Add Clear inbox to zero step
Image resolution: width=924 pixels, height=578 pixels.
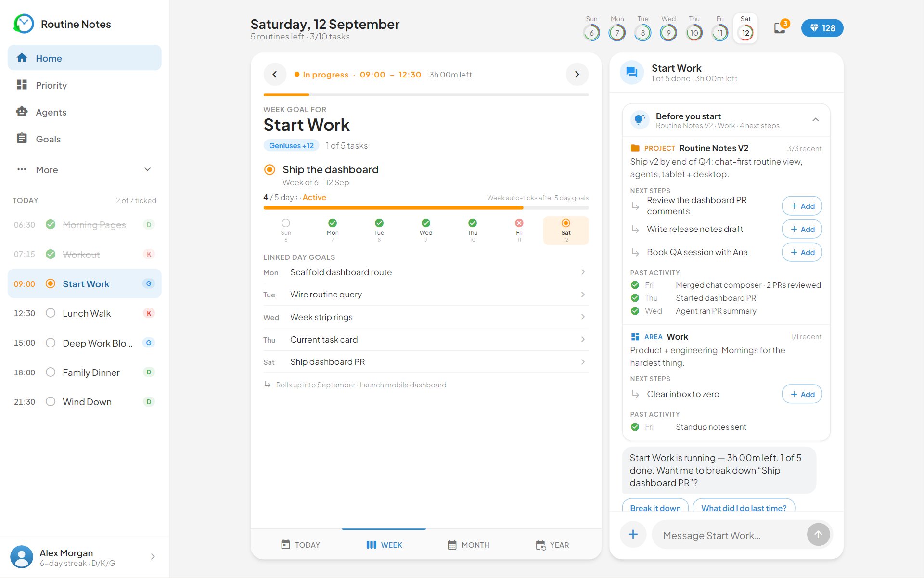click(x=802, y=394)
